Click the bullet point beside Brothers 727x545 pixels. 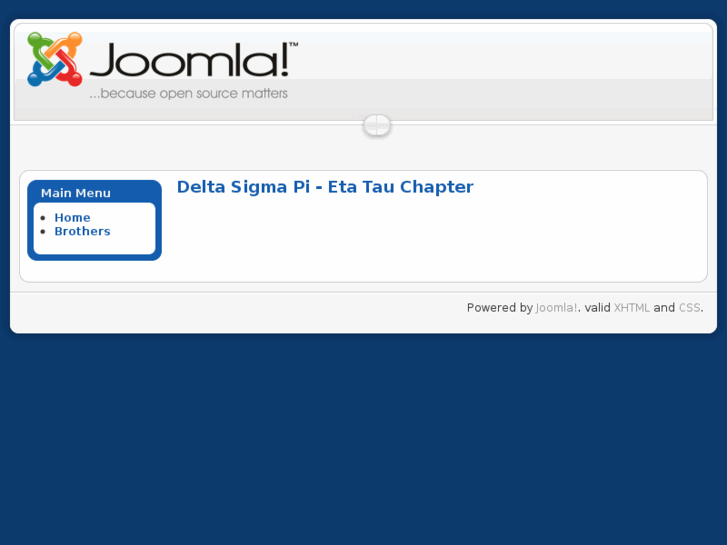(43, 231)
